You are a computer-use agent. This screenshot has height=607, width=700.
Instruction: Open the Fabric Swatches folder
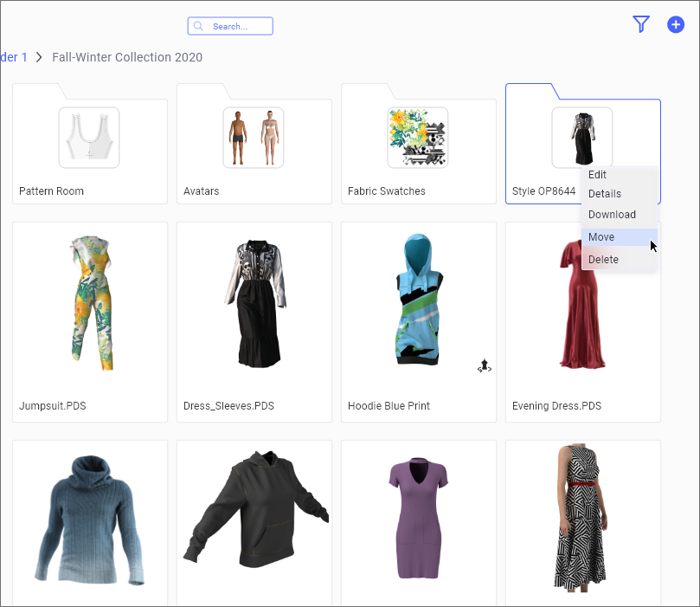point(418,144)
